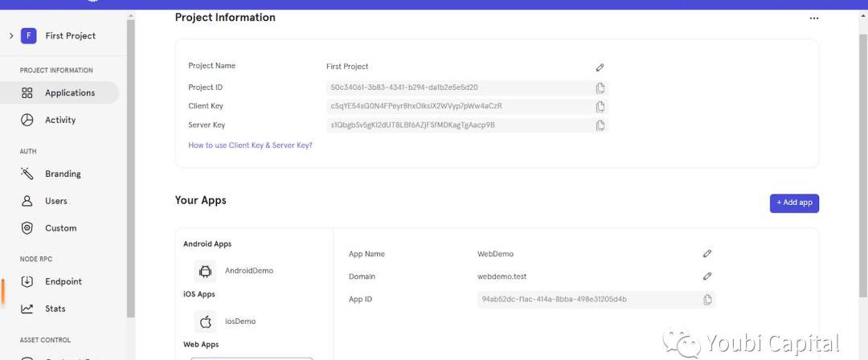Navigate to Users page

(x=55, y=202)
